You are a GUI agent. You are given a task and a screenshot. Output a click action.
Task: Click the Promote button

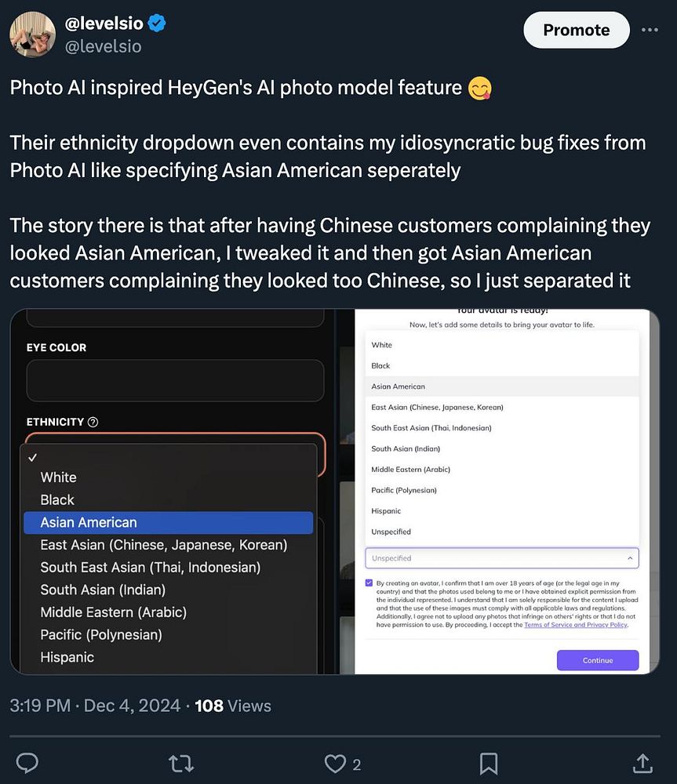[x=577, y=30]
